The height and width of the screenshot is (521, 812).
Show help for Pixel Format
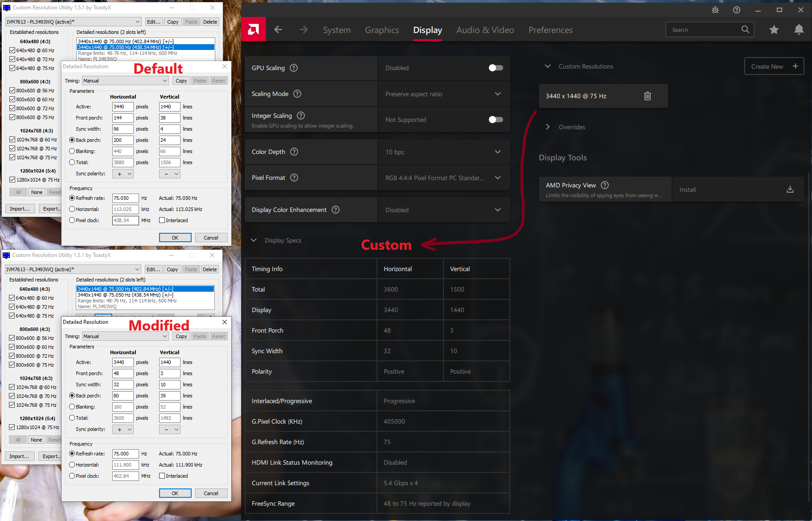[x=294, y=178]
